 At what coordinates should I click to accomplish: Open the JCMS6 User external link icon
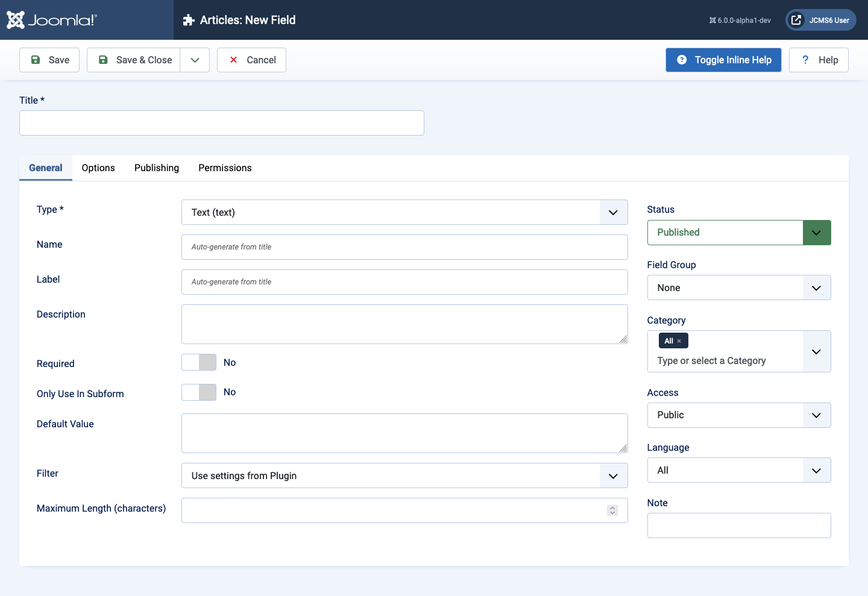(x=796, y=20)
